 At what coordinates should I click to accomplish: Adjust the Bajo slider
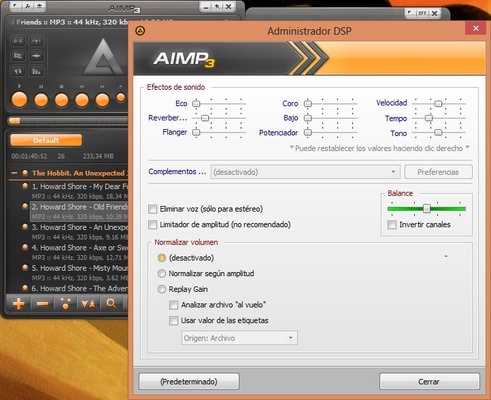point(308,118)
